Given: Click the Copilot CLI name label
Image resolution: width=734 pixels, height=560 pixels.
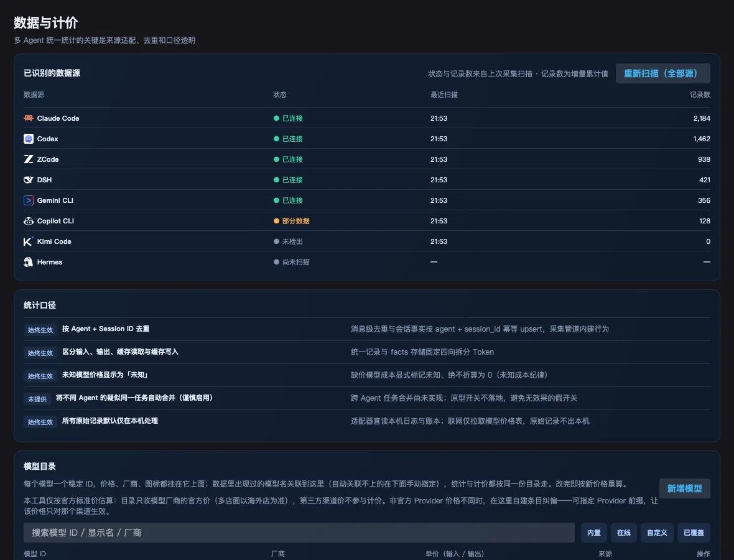Looking at the screenshot, I should 55,221.
